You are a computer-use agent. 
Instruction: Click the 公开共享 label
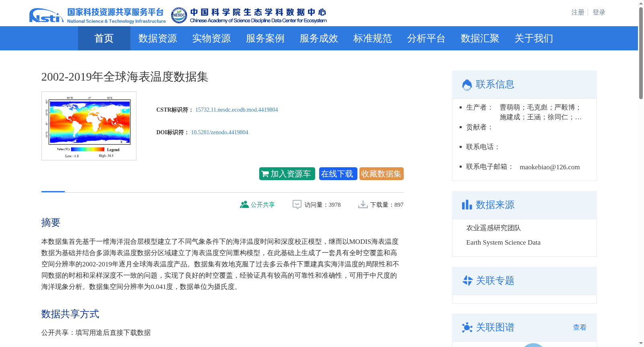coord(263,205)
